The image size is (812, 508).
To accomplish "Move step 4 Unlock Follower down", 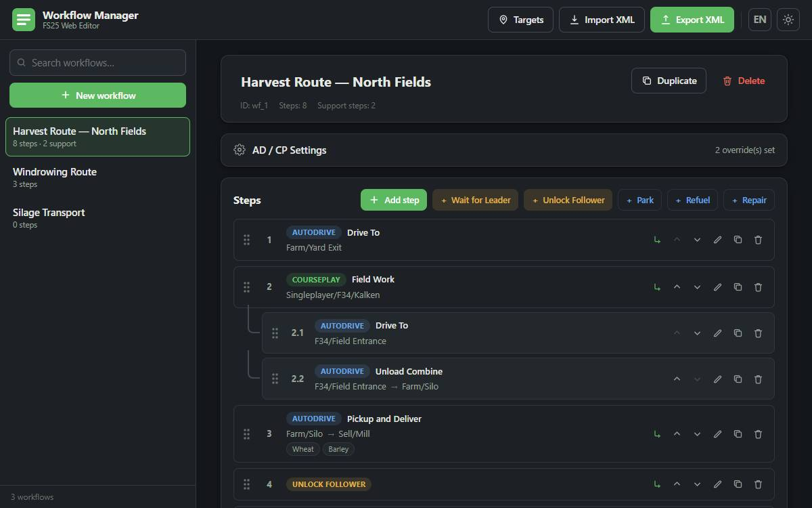I will (697, 484).
